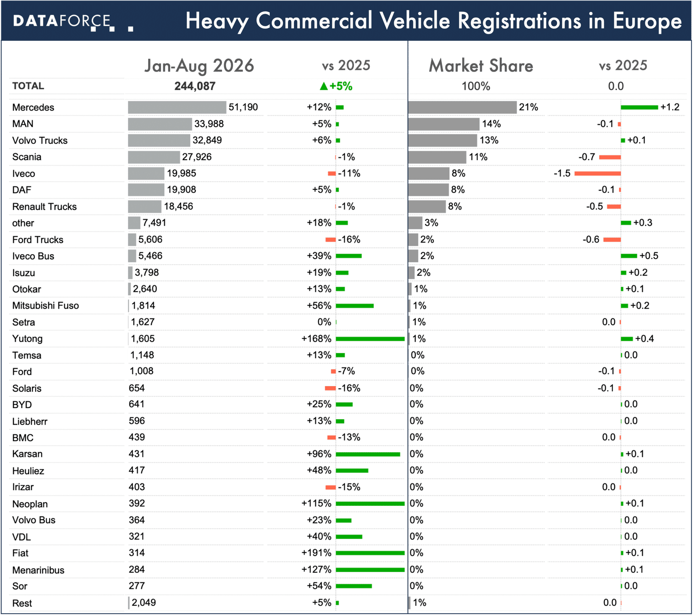This screenshot has height=616, width=696.
Task: Select the 'Ford Trucks' brand label
Action: coord(38,239)
